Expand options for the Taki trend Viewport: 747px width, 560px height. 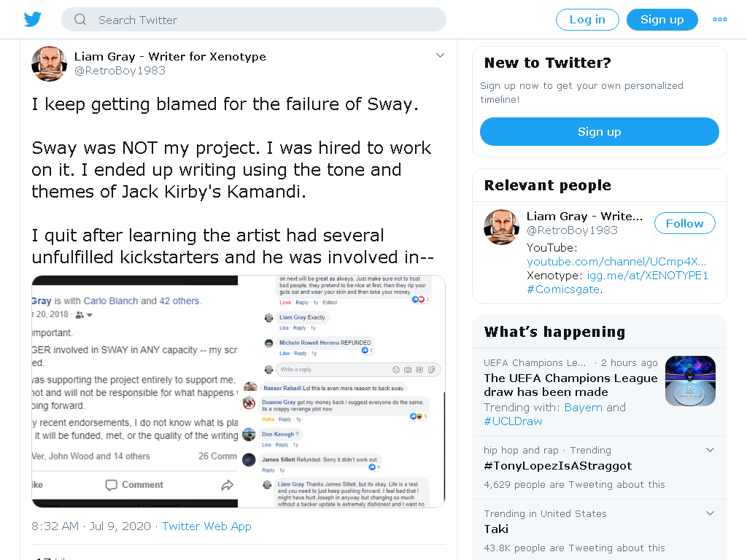710,513
